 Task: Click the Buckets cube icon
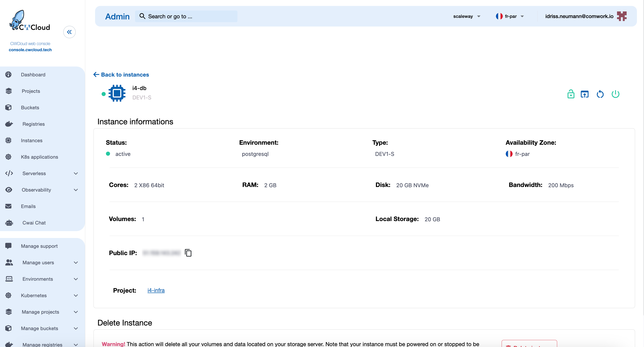[x=8, y=107]
